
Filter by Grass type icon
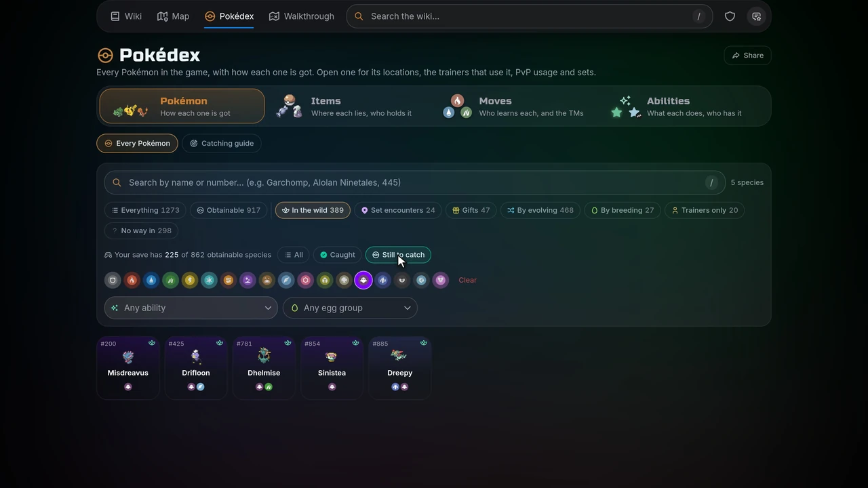(x=170, y=280)
